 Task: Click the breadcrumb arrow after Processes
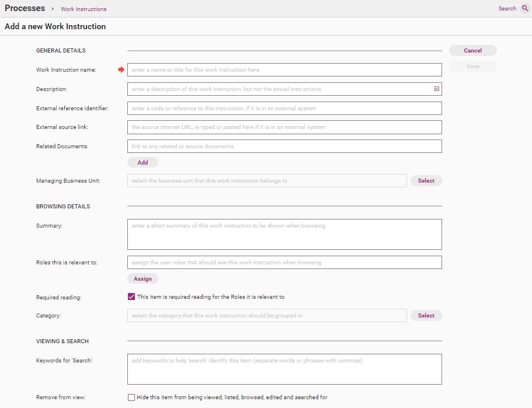53,9
